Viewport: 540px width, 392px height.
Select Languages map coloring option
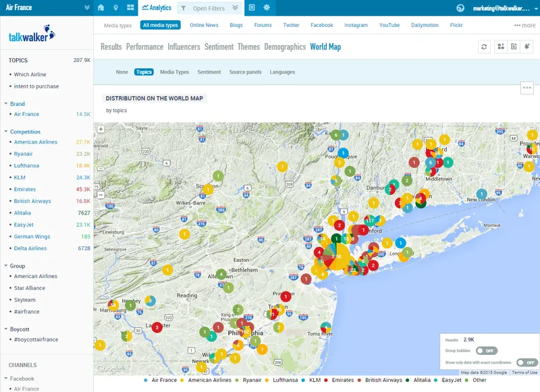(282, 72)
